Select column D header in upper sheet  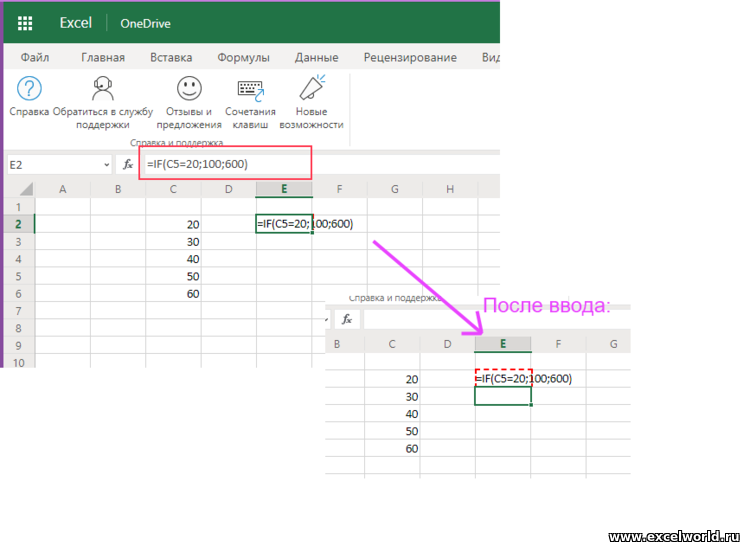229,189
